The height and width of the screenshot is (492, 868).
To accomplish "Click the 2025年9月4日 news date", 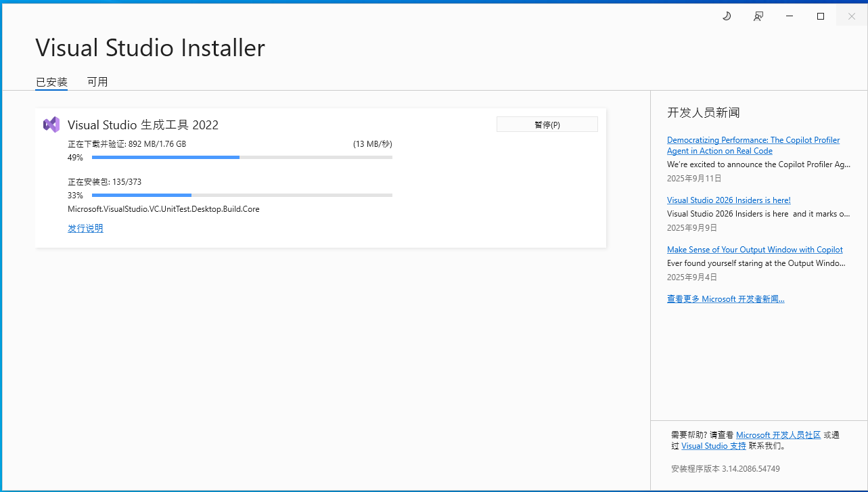I will pos(692,277).
